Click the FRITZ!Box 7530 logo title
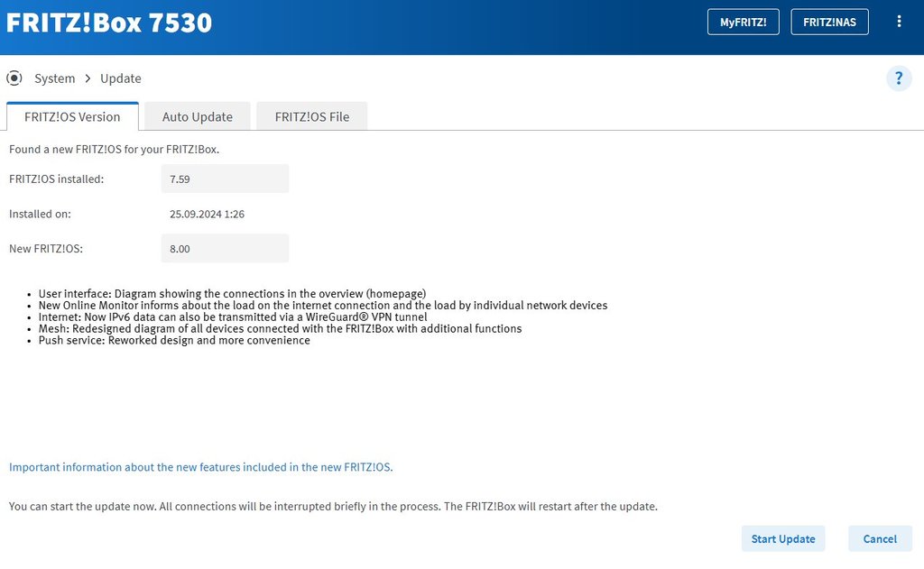 tap(109, 23)
